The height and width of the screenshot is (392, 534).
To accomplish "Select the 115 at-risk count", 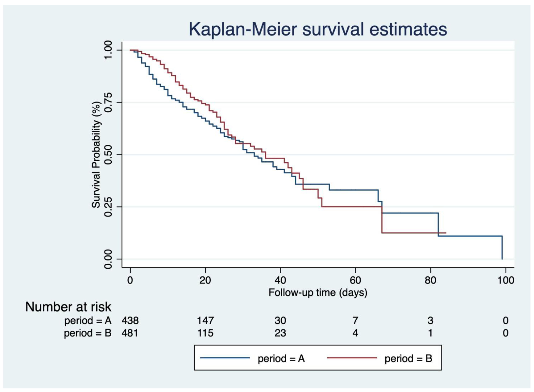I will click(x=205, y=333).
